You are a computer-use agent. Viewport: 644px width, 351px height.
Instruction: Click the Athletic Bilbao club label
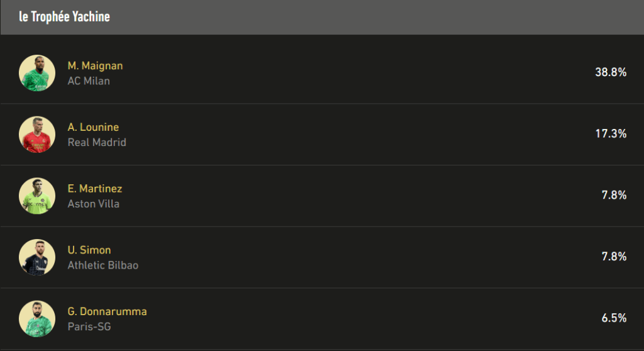[103, 265]
